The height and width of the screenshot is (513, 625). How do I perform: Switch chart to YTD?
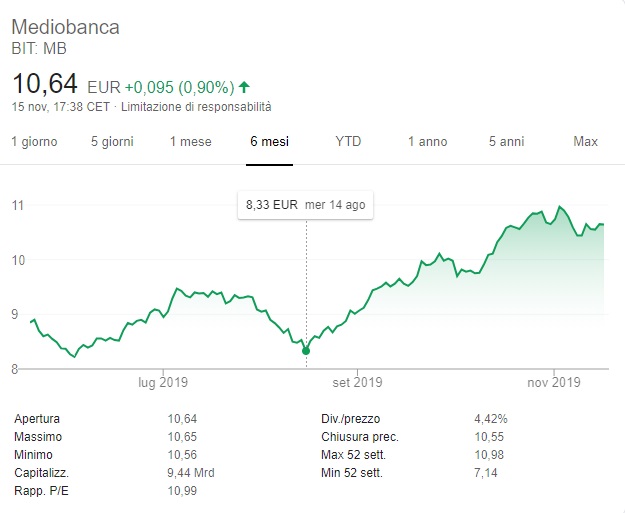click(348, 142)
